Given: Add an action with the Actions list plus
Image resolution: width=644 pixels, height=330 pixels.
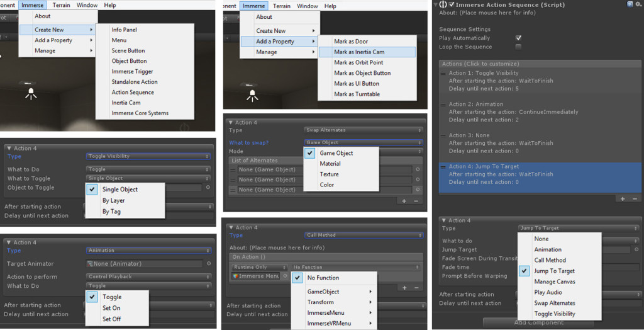Looking at the screenshot, I should click(623, 199).
